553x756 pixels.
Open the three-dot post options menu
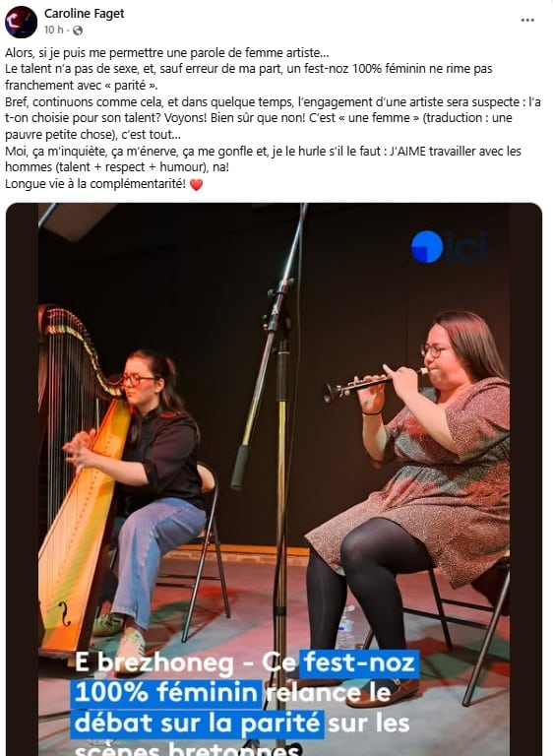[527, 21]
